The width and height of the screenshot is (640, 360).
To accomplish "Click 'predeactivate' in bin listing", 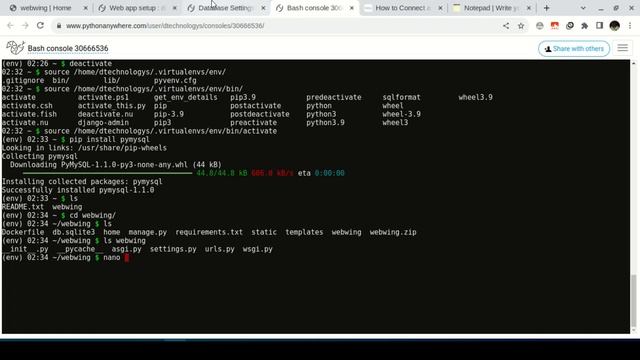I will [x=334, y=98].
